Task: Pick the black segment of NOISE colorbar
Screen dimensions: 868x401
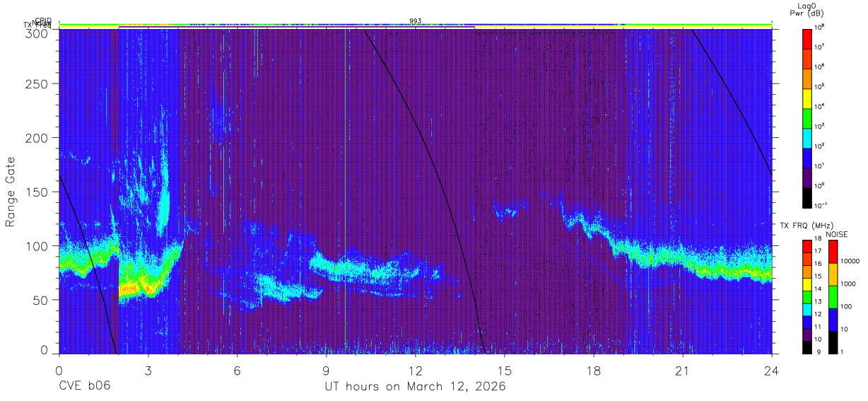Action: [x=833, y=342]
